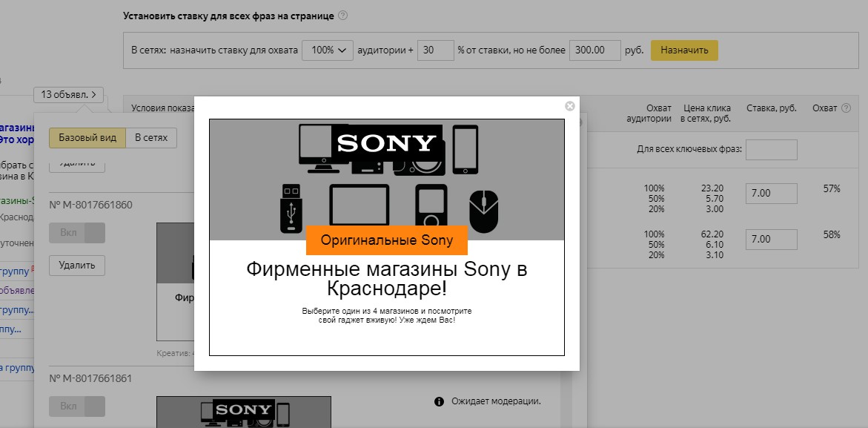This screenshot has width=868, height=428.
Task: Switch to В сетях tab
Action: (x=151, y=138)
